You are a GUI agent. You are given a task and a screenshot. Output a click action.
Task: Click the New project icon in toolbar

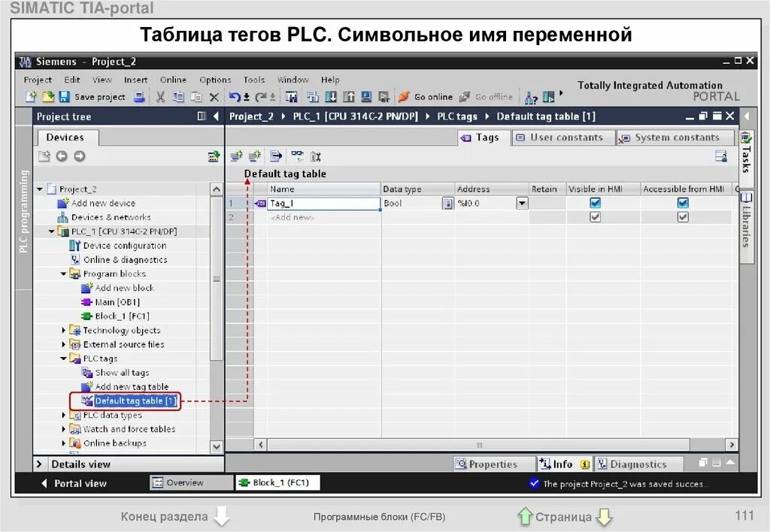click(x=32, y=97)
